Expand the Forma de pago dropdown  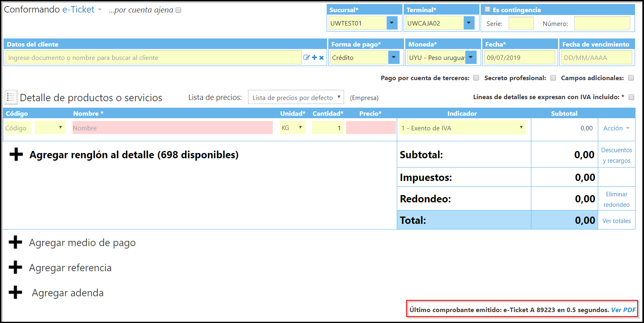pyautogui.click(x=394, y=57)
